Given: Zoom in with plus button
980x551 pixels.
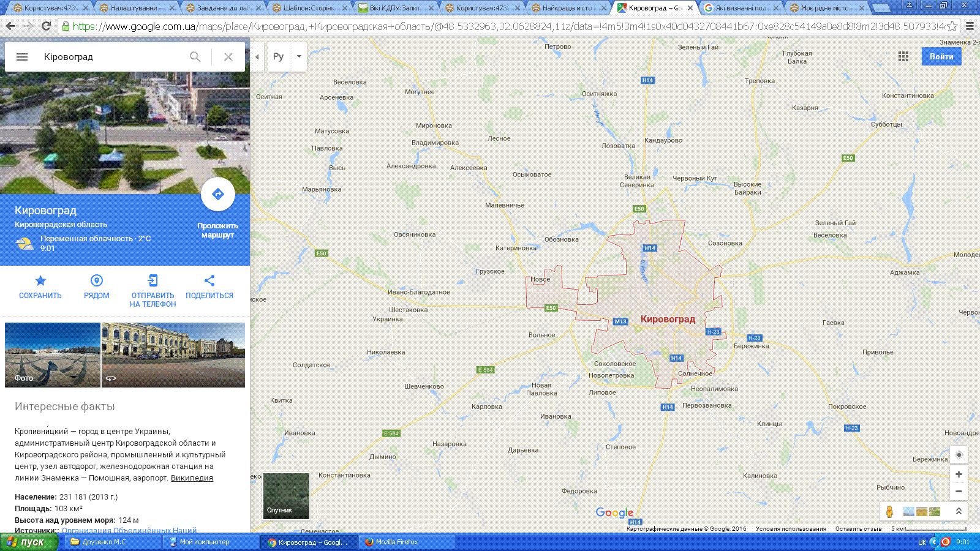Looking at the screenshot, I should pos(959,474).
